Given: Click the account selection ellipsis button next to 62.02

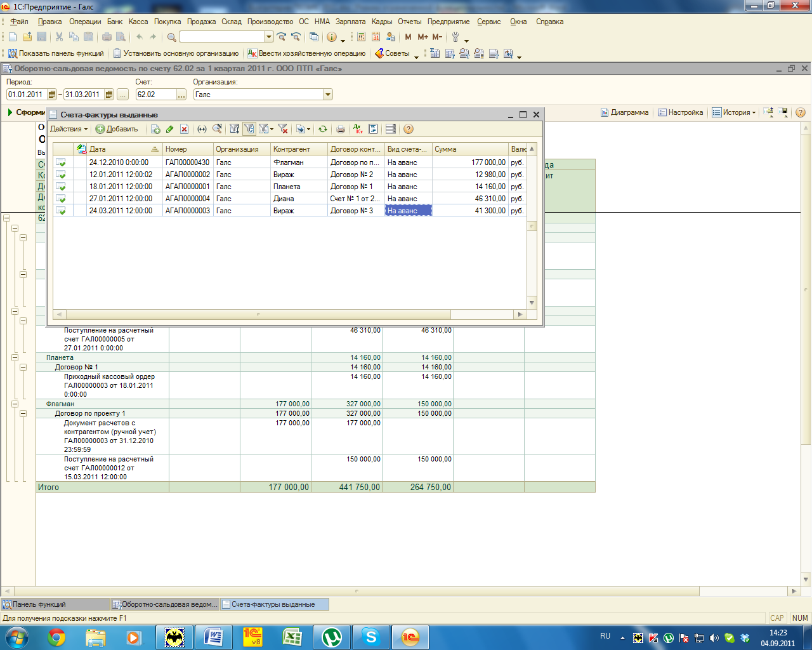Looking at the screenshot, I should click(181, 95).
